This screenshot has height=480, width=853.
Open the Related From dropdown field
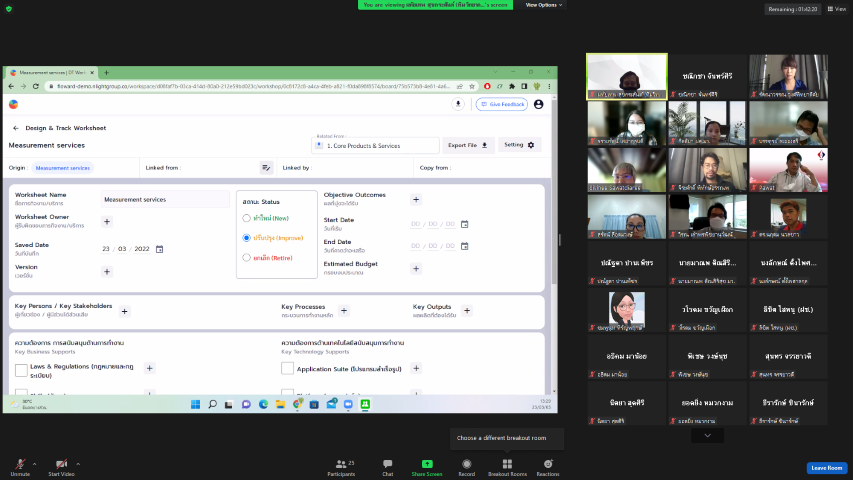tap(374, 146)
